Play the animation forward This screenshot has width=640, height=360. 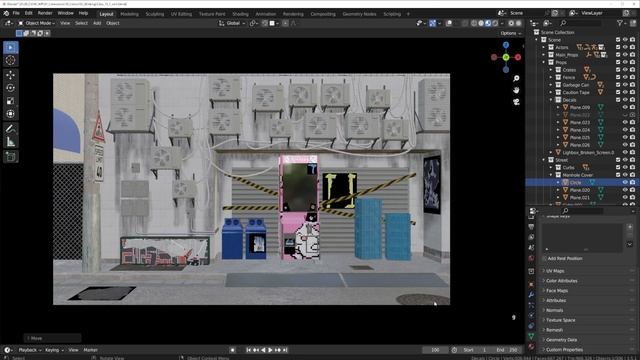pyautogui.click(x=270, y=350)
